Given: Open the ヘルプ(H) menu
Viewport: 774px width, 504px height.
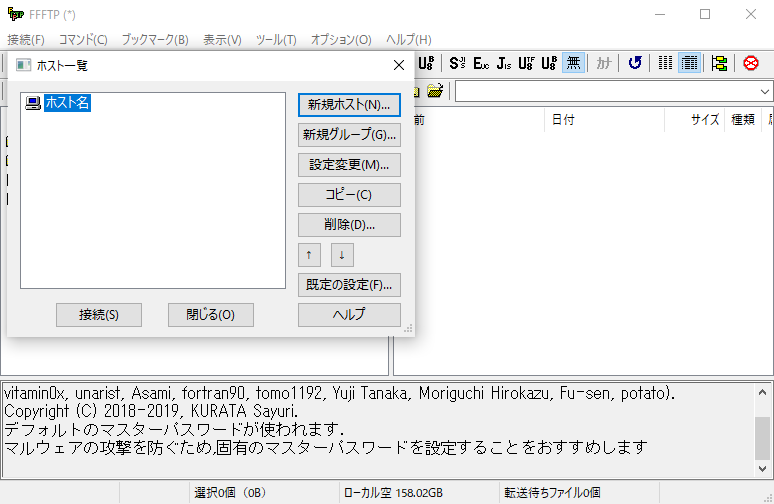Looking at the screenshot, I should (x=408, y=39).
